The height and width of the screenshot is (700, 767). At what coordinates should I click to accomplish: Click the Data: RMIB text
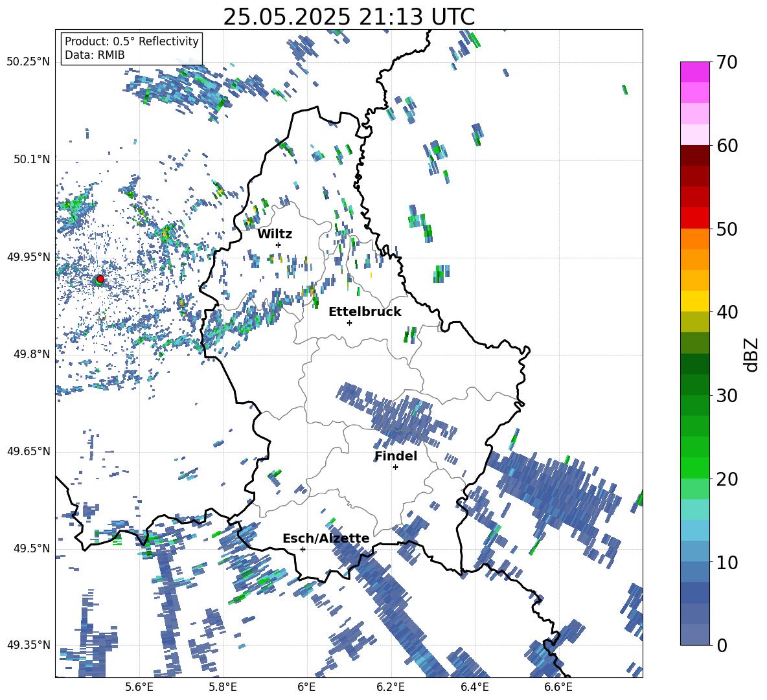(95, 55)
